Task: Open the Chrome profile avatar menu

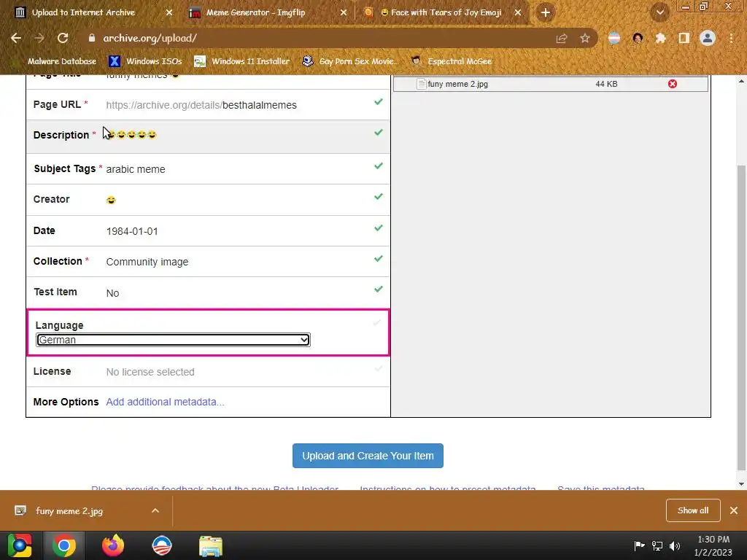Action: click(x=708, y=38)
